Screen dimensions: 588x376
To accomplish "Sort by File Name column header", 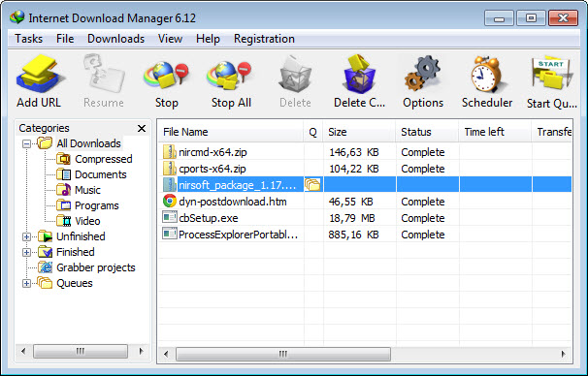I will point(231,132).
